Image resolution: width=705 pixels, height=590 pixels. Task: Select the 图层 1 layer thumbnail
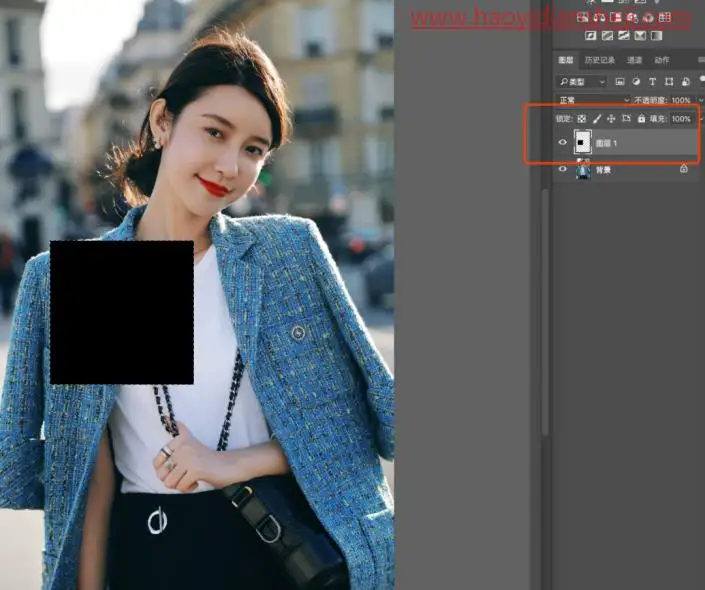click(x=582, y=142)
